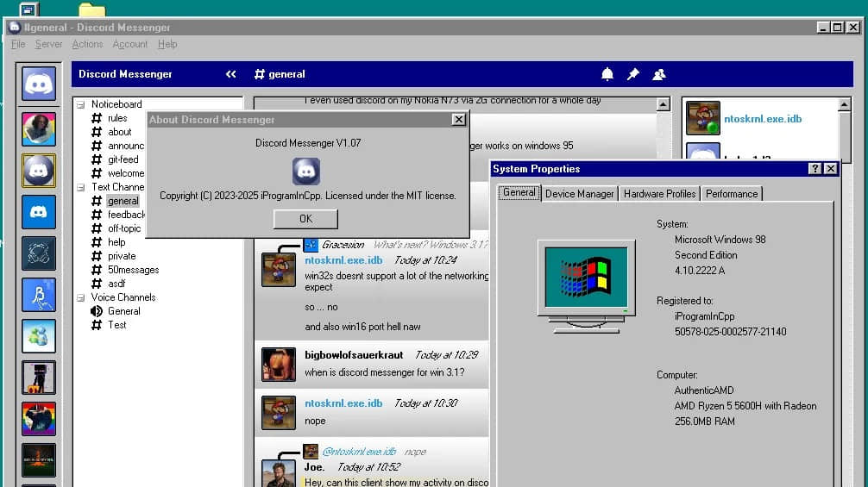Screen dimensions: 868x487
Task: Click the Gracesion reply preview
Action: [x=396, y=244]
